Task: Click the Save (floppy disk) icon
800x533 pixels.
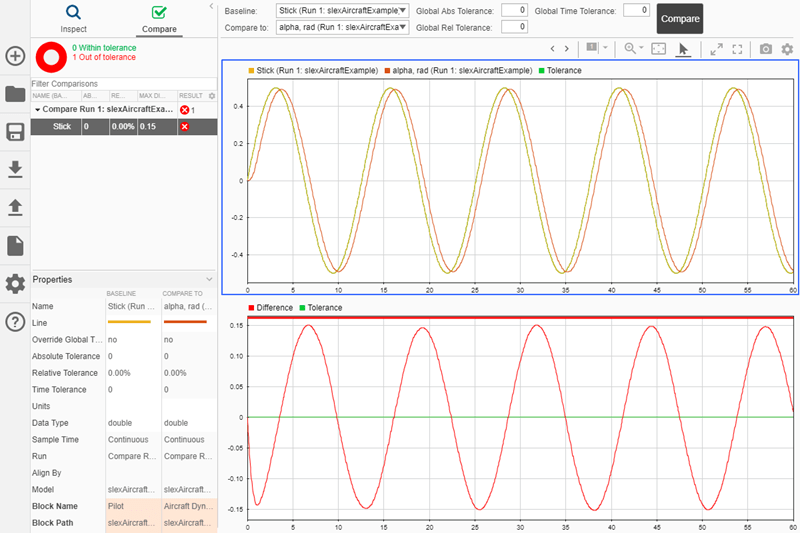Action: pos(15,133)
